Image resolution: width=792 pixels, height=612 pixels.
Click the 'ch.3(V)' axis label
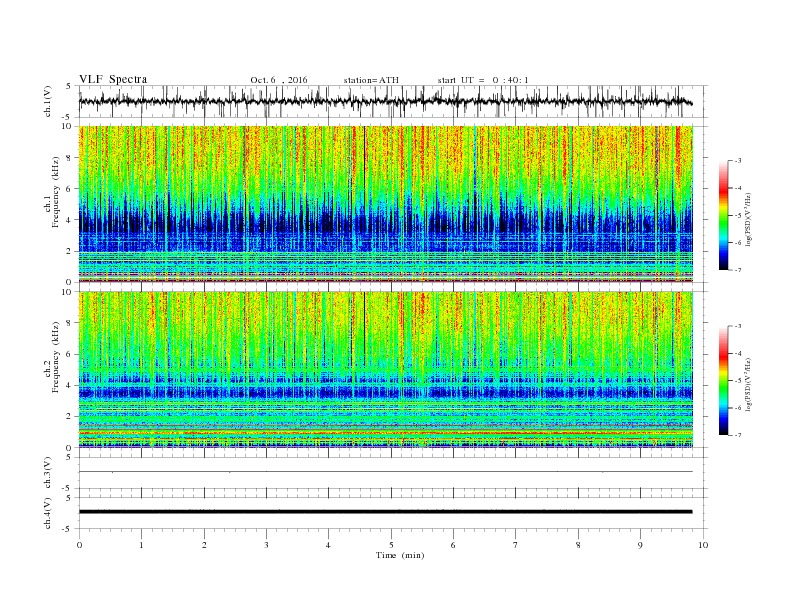tap(48, 472)
